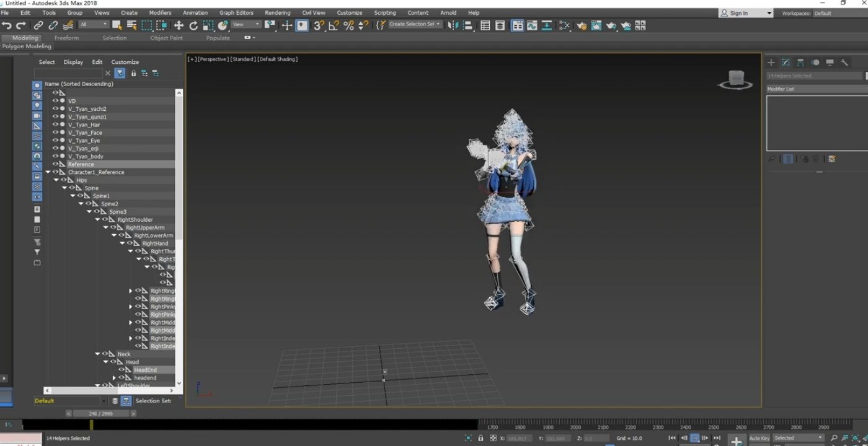Open the Utilities wrench panel
Screen dimensions: 868x446
tap(844, 63)
